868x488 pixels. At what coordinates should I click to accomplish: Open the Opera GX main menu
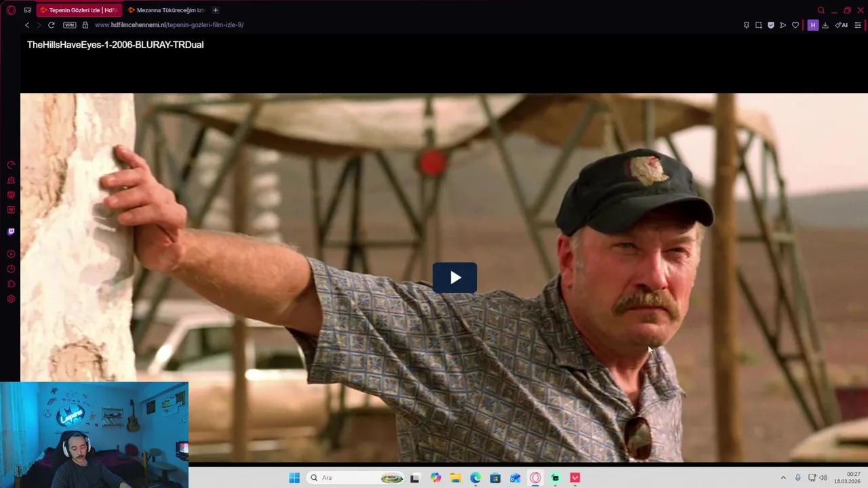coord(11,10)
